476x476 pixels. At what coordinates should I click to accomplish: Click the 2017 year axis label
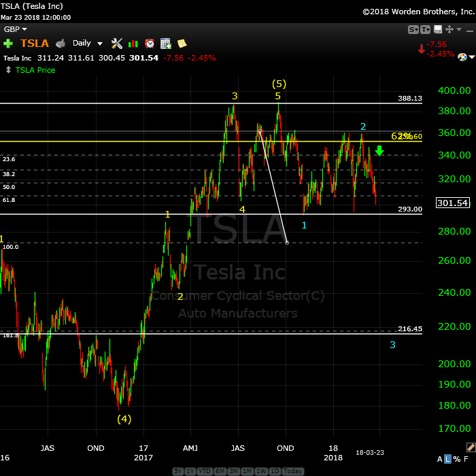(143, 458)
